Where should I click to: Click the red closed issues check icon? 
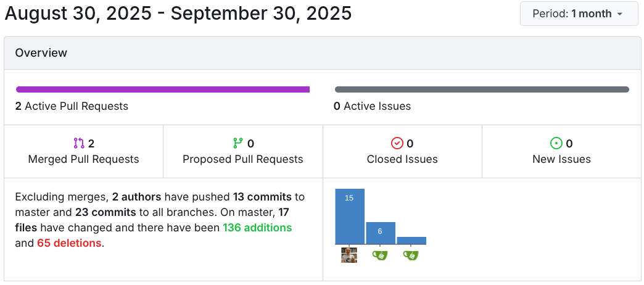tap(397, 143)
